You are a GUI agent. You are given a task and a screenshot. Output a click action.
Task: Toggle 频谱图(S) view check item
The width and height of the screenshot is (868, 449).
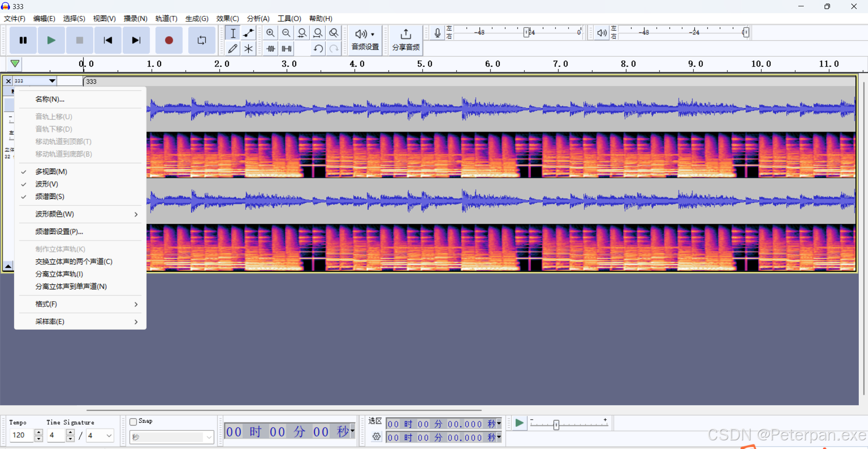coord(80,197)
